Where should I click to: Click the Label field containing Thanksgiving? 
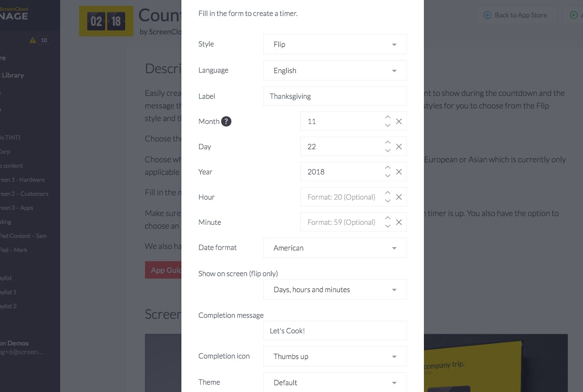point(335,96)
